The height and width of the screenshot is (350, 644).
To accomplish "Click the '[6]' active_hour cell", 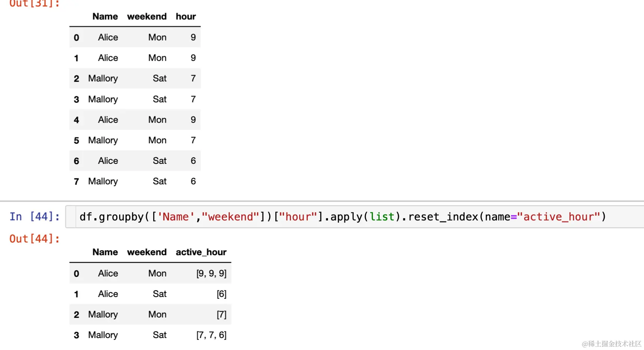I will (x=222, y=294).
